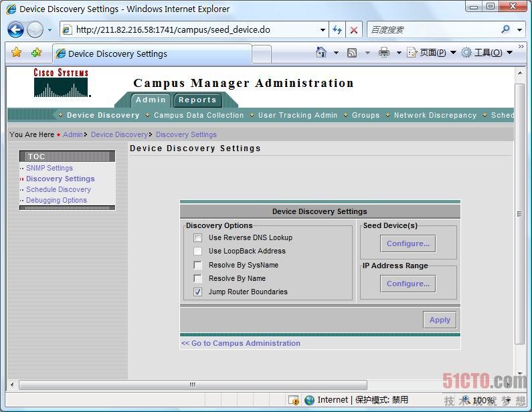The width and height of the screenshot is (532, 412).
Task: Open SNMP Settings in the TOC
Action: [x=50, y=168]
